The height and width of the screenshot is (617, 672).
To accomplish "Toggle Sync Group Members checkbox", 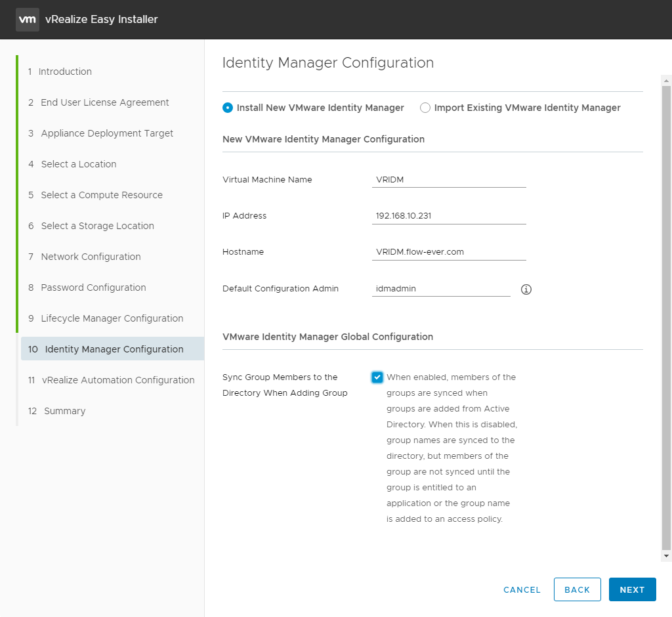I will point(377,377).
